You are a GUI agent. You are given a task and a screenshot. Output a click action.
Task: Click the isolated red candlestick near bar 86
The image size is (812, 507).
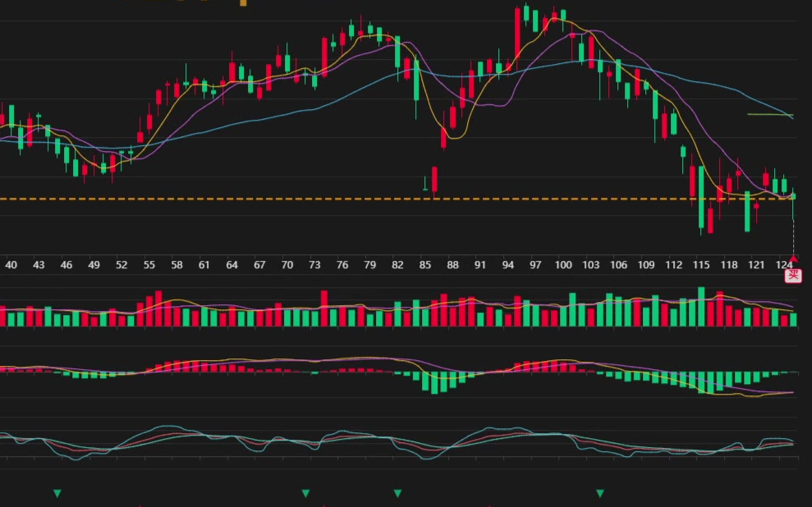pos(434,179)
